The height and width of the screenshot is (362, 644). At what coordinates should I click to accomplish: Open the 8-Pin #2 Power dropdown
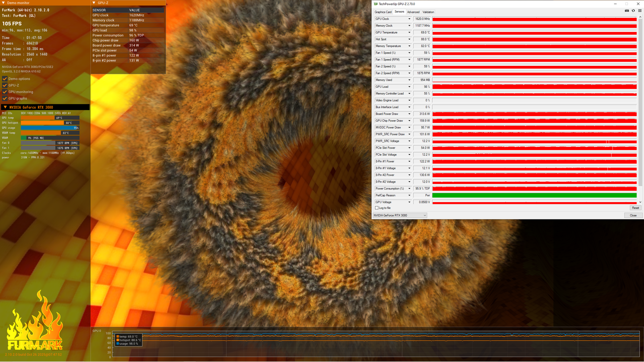(x=409, y=175)
